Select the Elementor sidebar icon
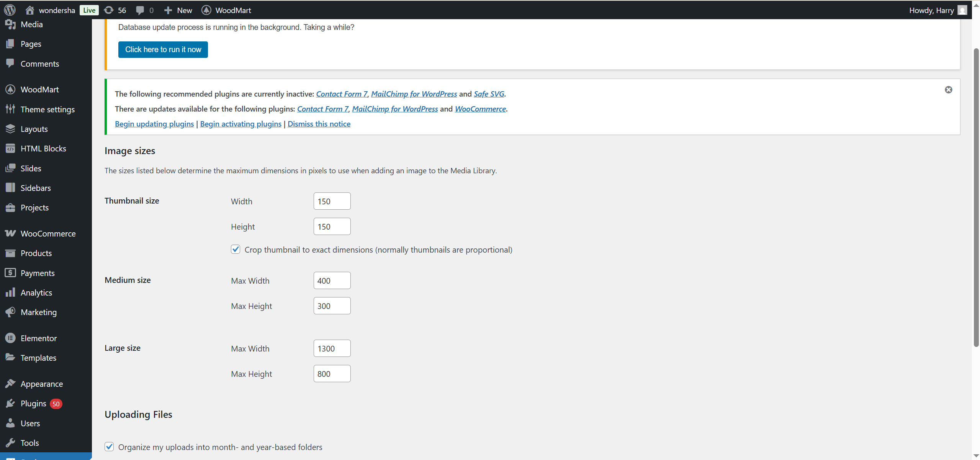The width and height of the screenshot is (980, 460). (x=10, y=338)
